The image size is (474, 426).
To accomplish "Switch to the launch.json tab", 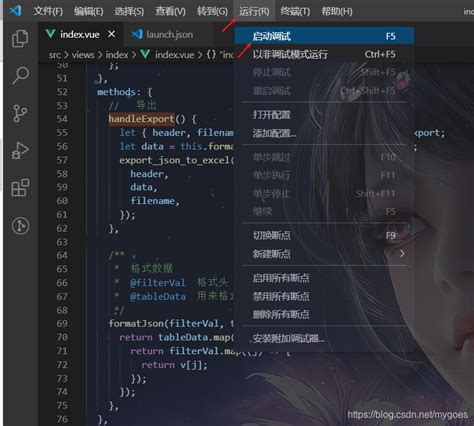I will click(x=162, y=34).
